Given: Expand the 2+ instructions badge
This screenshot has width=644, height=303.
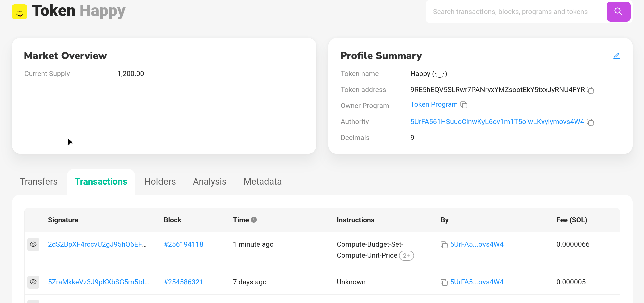Looking at the screenshot, I should (x=406, y=256).
